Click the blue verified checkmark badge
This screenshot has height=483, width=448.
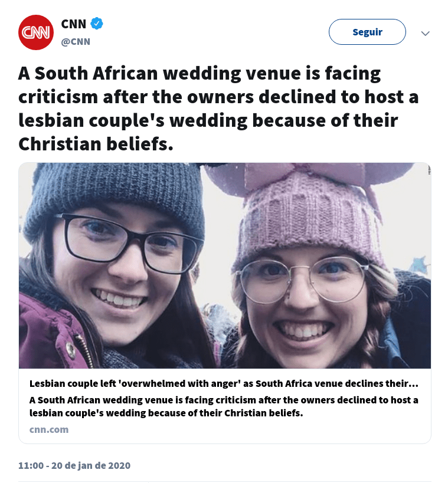[x=97, y=24]
